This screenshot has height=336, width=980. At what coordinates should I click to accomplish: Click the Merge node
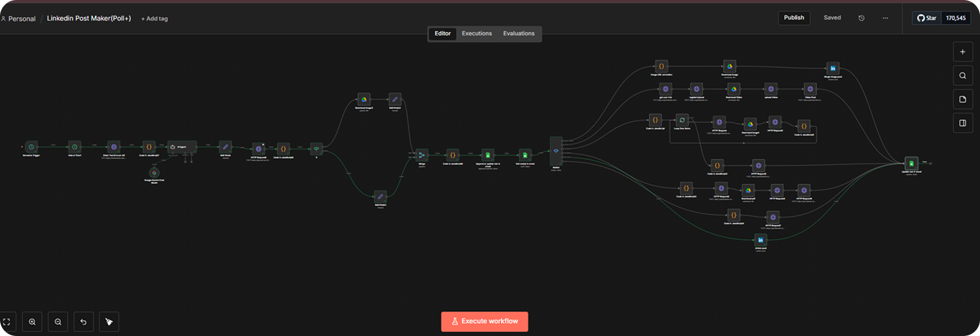pos(421,155)
